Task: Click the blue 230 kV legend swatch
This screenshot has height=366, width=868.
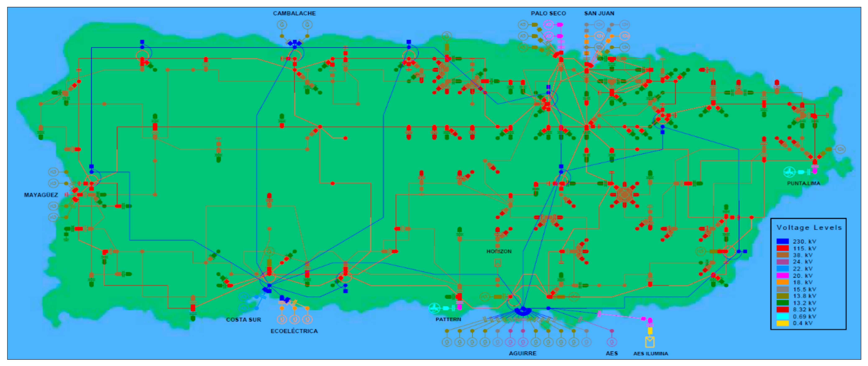Action: 782,241
